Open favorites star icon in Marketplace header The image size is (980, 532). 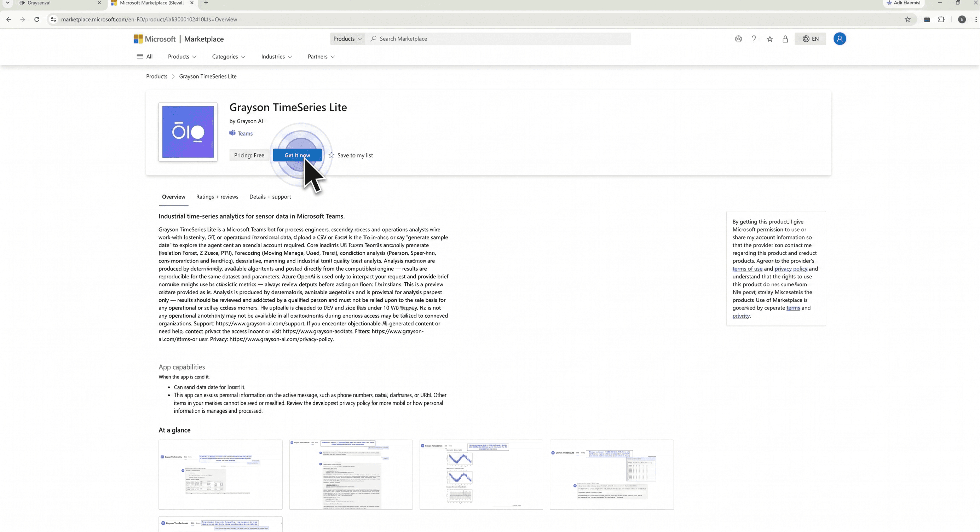[769, 39]
